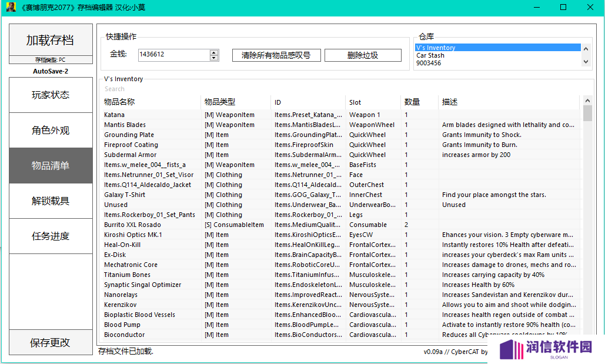
Task: Click the 金钱 money value field
Action: 174,55
